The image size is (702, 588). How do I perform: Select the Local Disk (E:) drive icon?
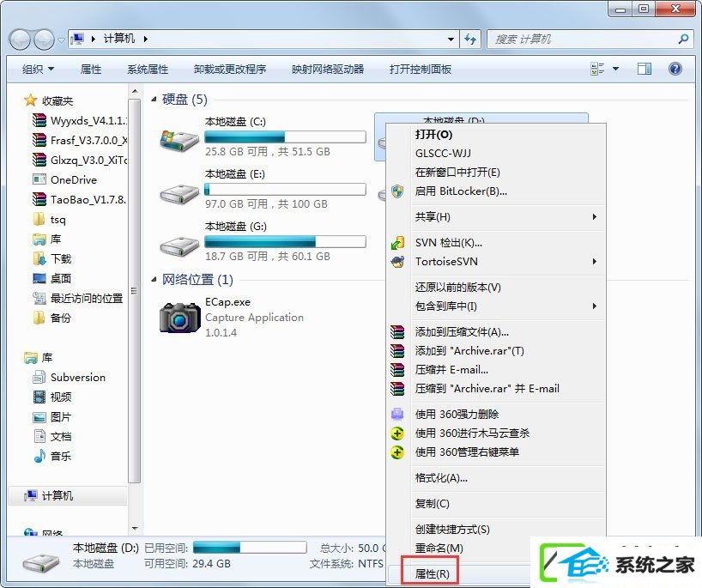point(179,193)
